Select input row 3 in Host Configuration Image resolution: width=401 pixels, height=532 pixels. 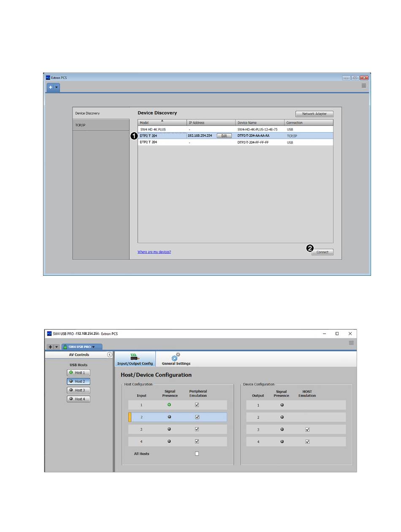click(178, 429)
